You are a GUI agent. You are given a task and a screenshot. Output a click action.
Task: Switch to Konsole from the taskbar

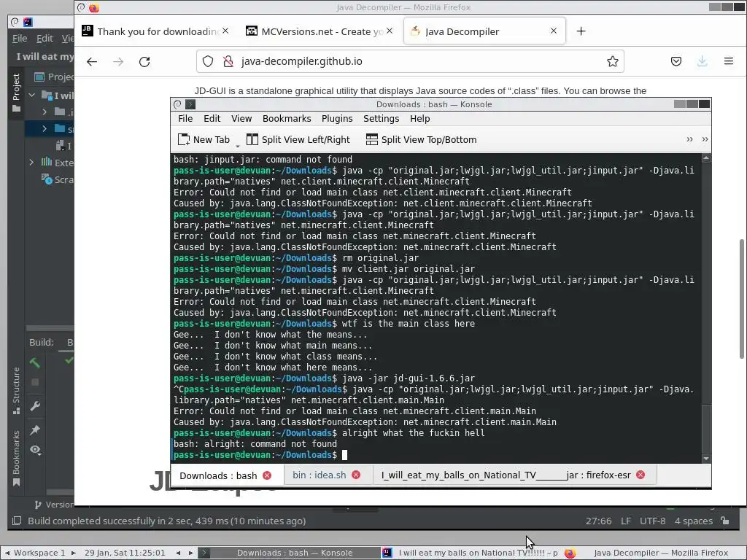point(287,553)
